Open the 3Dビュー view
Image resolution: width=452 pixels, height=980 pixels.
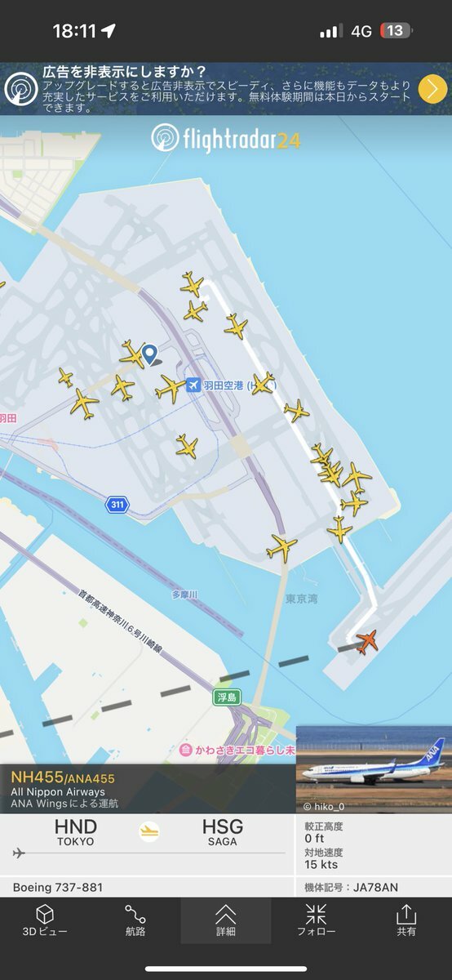[x=45, y=920]
